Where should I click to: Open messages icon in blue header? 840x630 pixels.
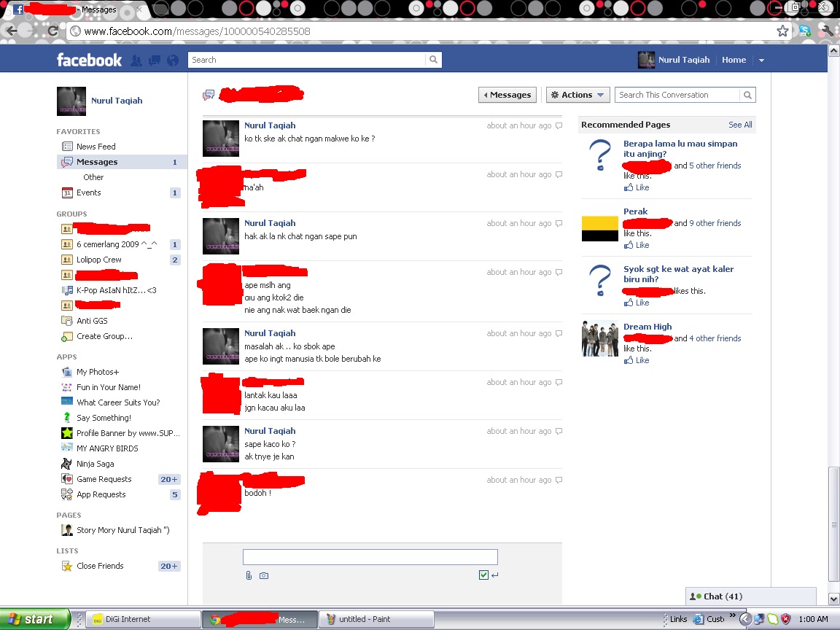[x=155, y=61]
